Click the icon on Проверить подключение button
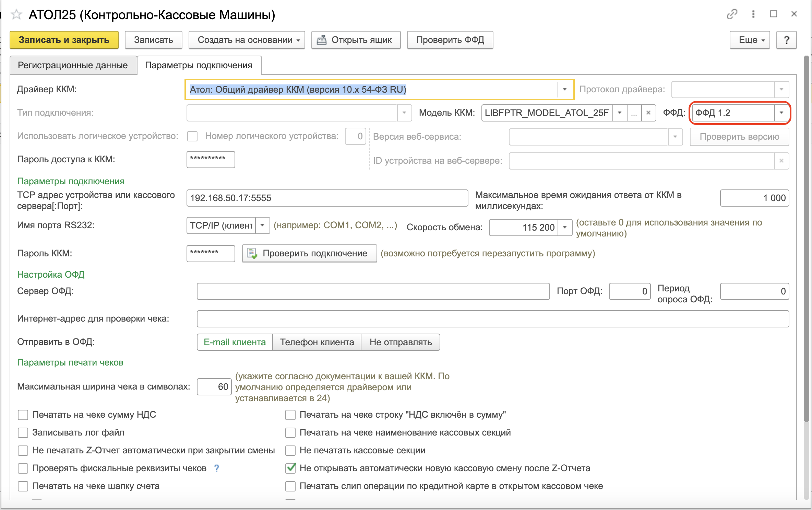The height and width of the screenshot is (510, 812). 252,253
